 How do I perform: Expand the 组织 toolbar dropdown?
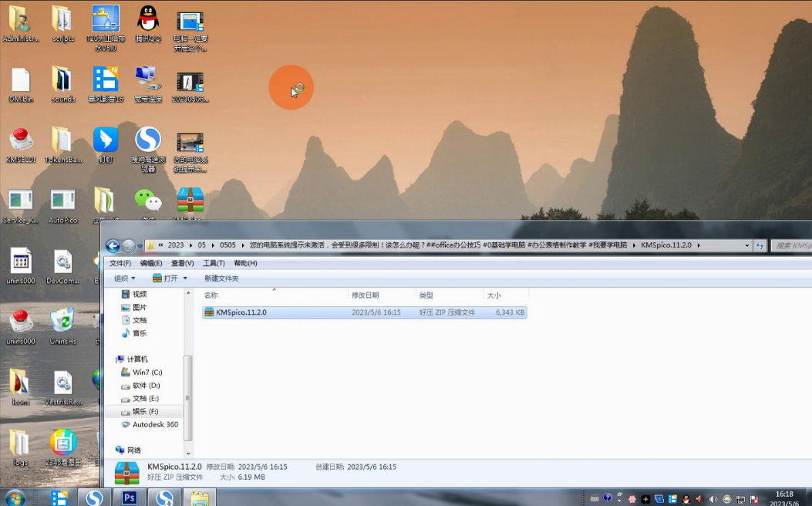coord(124,278)
